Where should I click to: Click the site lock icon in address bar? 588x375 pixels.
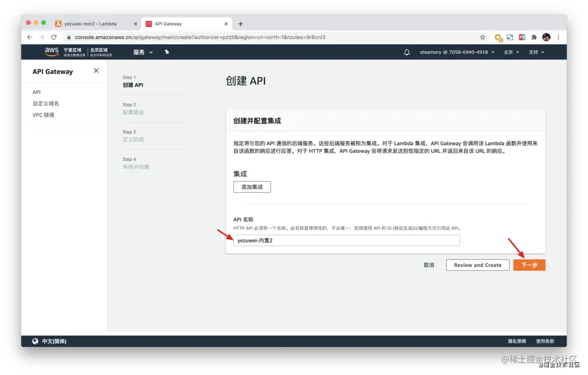coord(69,37)
